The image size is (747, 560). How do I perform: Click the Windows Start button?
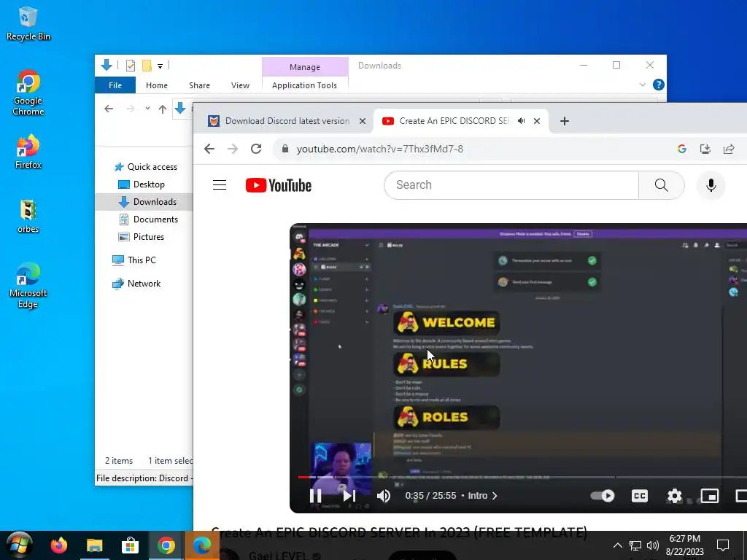pyautogui.click(x=19, y=545)
